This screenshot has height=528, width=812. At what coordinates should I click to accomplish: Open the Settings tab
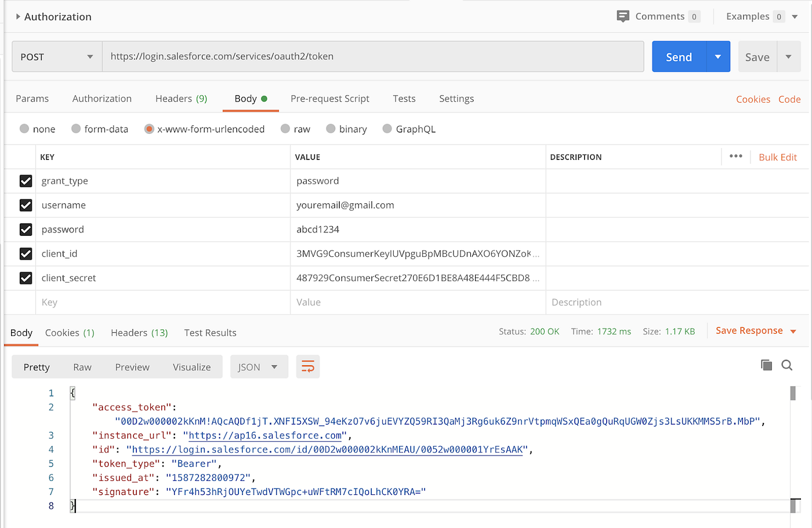456,99
